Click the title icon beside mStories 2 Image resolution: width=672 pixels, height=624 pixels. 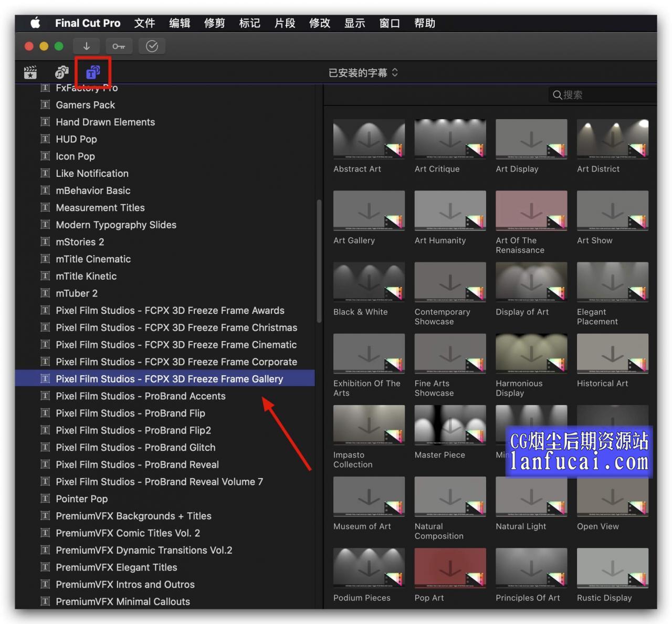(46, 242)
